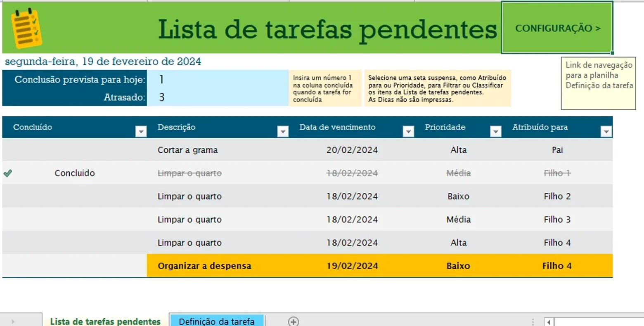
Task: Click the sheet tab scroll arrow at left
Action: pos(13,321)
